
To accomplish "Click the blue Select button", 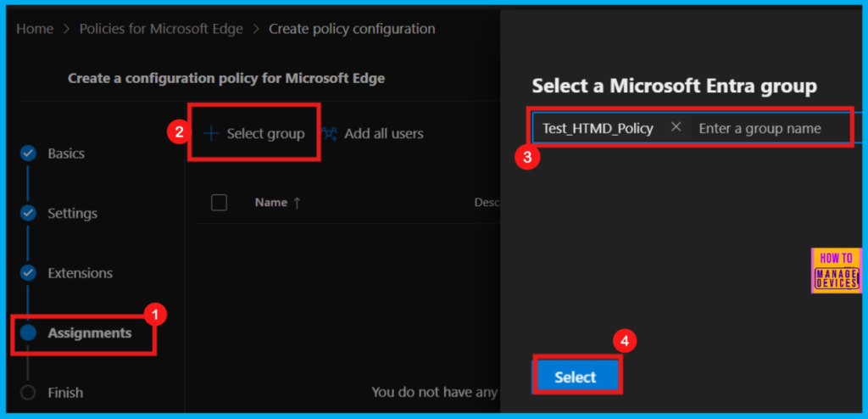I will [576, 377].
